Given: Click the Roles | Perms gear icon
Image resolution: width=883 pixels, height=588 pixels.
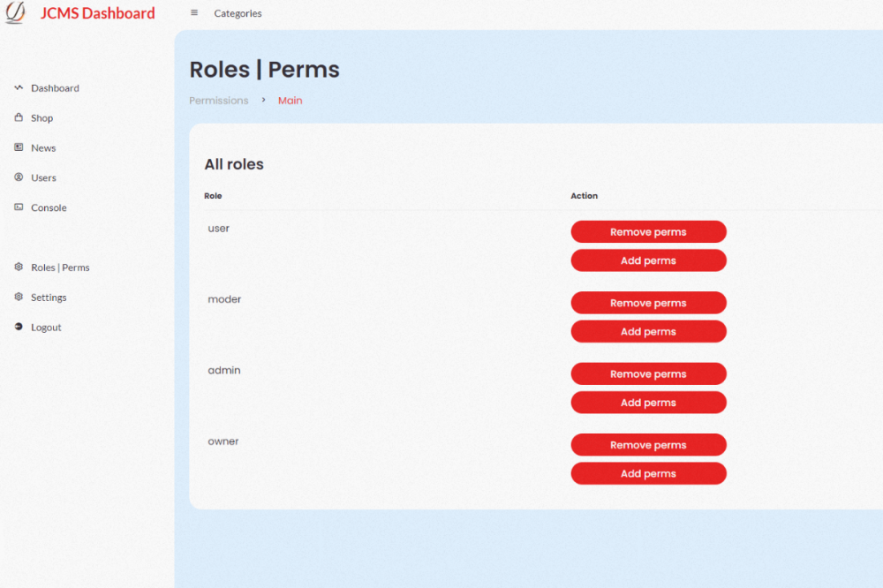Looking at the screenshot, I should 19,267.
